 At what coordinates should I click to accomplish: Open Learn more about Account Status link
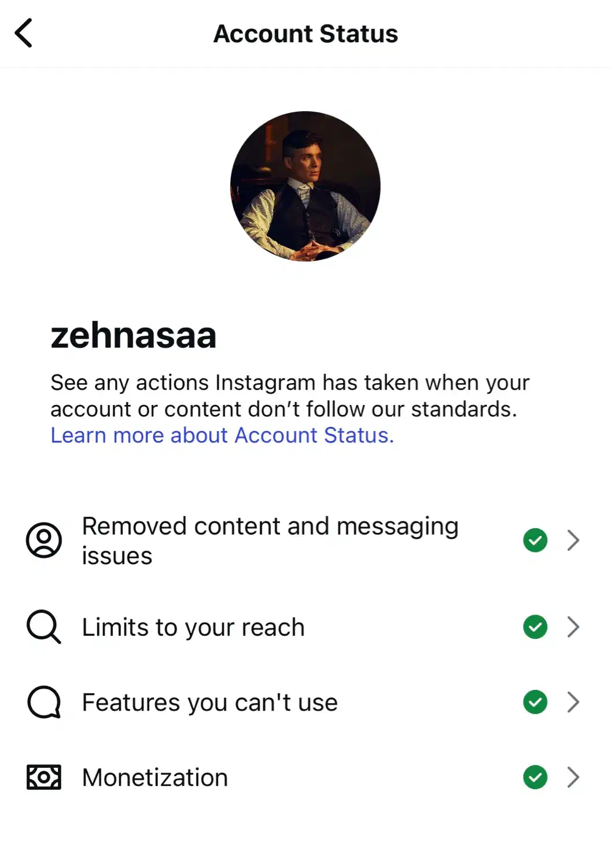point(222,435)
